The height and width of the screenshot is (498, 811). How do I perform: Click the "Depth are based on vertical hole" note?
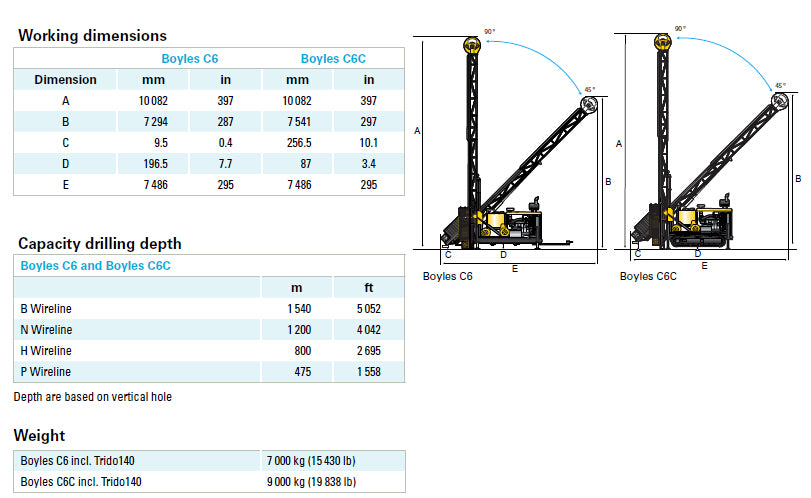pyautogui.click(x=93, y=397)
